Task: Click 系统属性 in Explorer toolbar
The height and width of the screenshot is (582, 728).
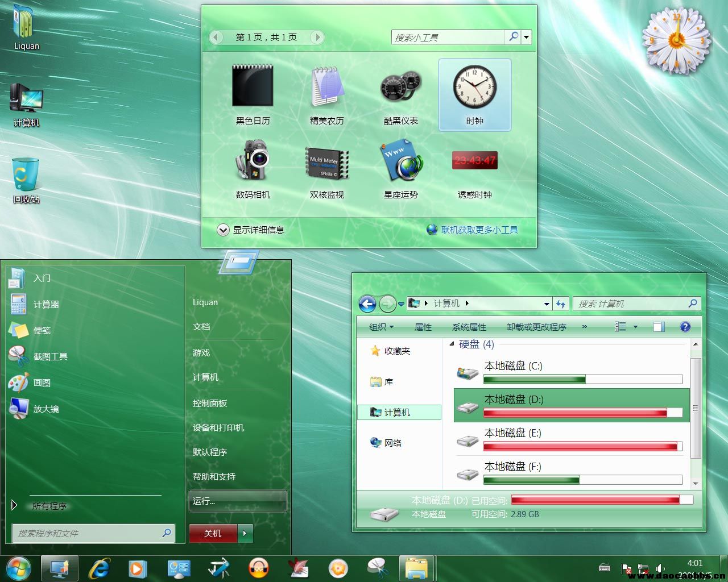Action: pyautogui.click(x=469, y=327)
